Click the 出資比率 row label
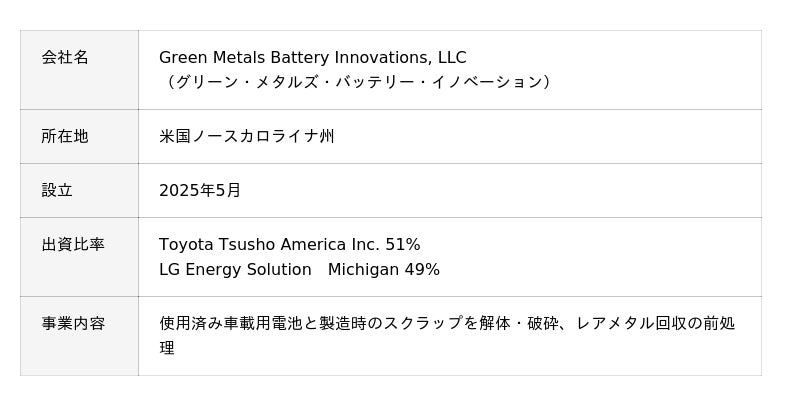The image size is (800, 406). tap(73, 244)
